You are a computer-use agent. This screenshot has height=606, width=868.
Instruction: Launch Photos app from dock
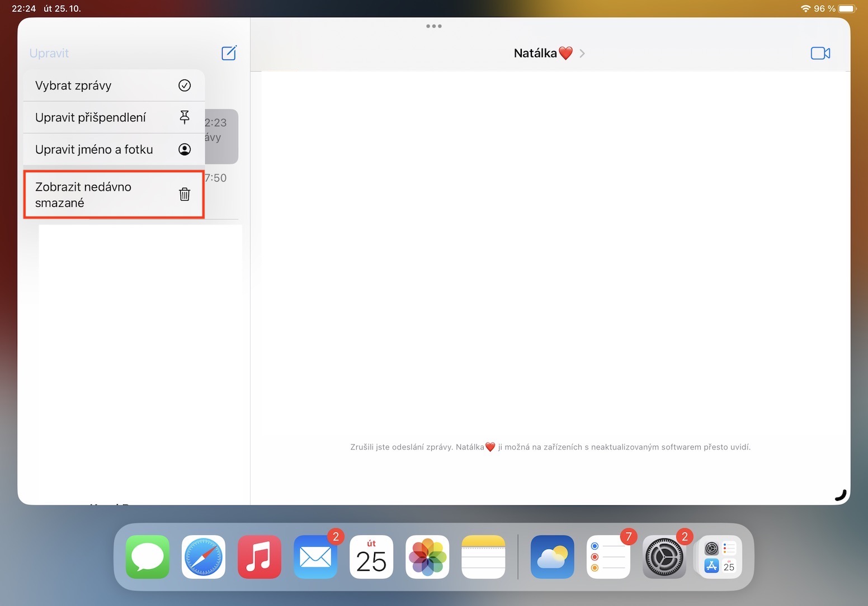coord(427,557)
